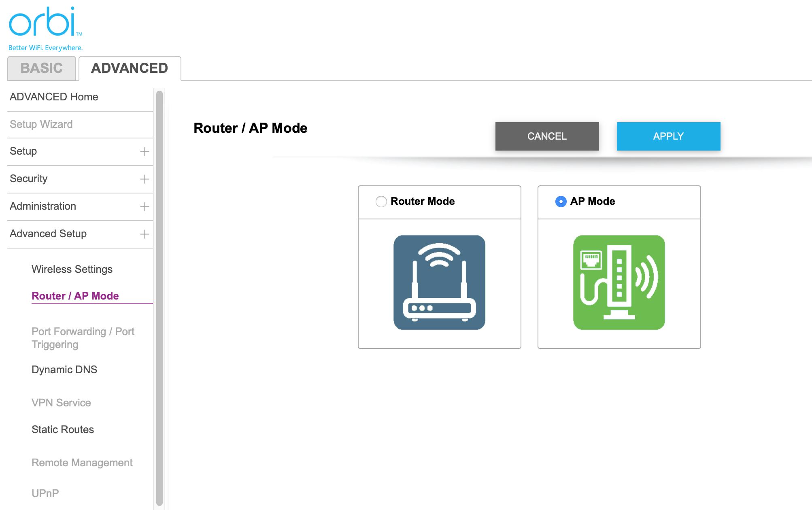Click the plus icon beside Security

coord(145,179)
